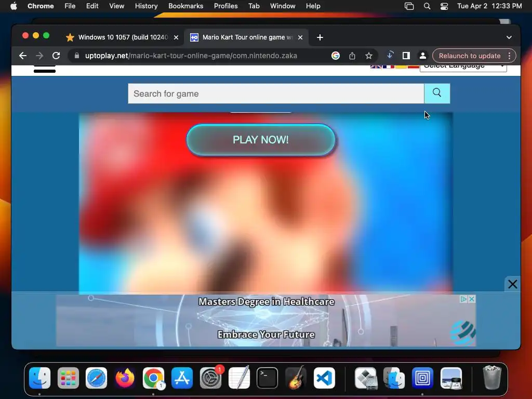Switch to Windows 10 1057 tab
Screen dimensions: 532x399
tap(122, 37)
